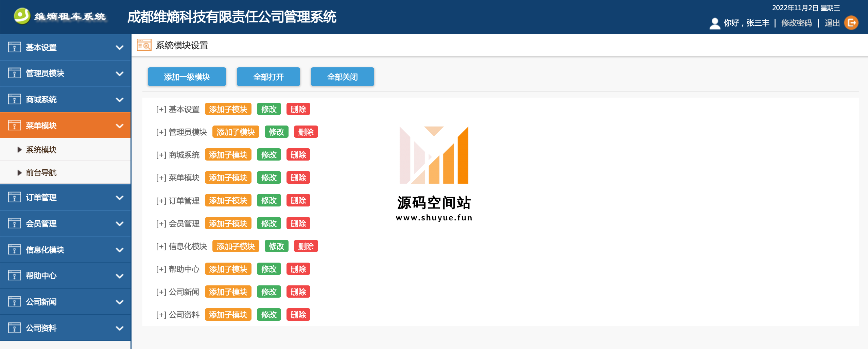Screen dimensions: 868x349
Task: Click 删除 for 管理员模块 row
Action: pyautogui.click(x=306, y=132)
